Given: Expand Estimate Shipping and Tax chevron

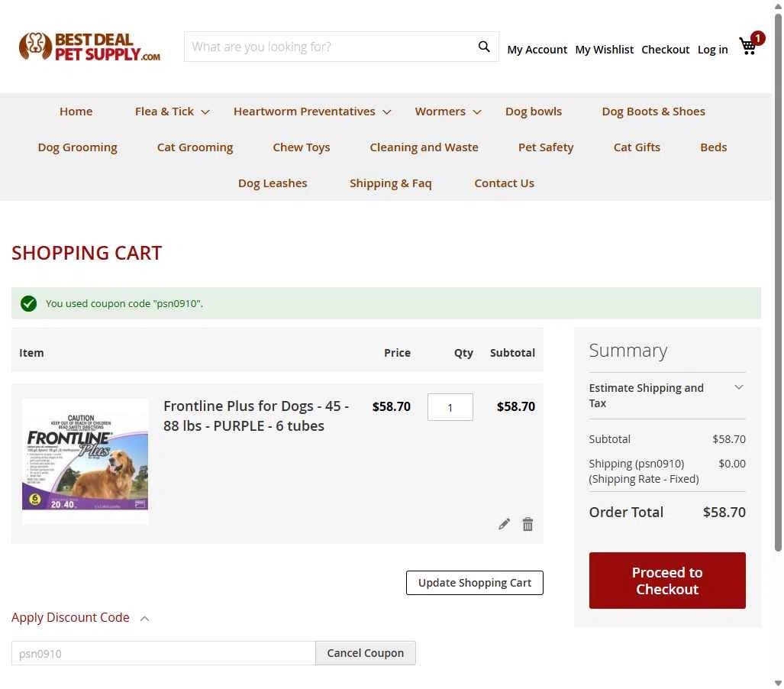Looking at the screenshot, I should click(x=738, y=387).
